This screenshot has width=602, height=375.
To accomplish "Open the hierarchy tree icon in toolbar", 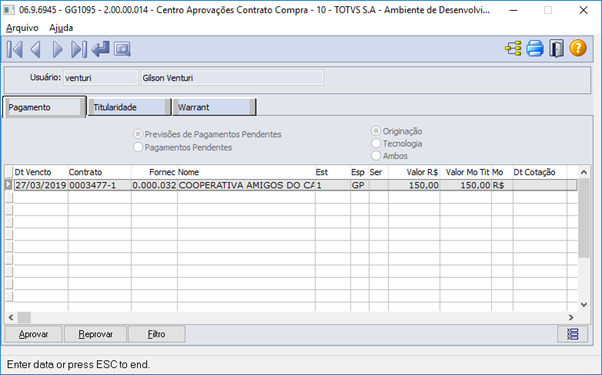I will [x=513, y=48].
